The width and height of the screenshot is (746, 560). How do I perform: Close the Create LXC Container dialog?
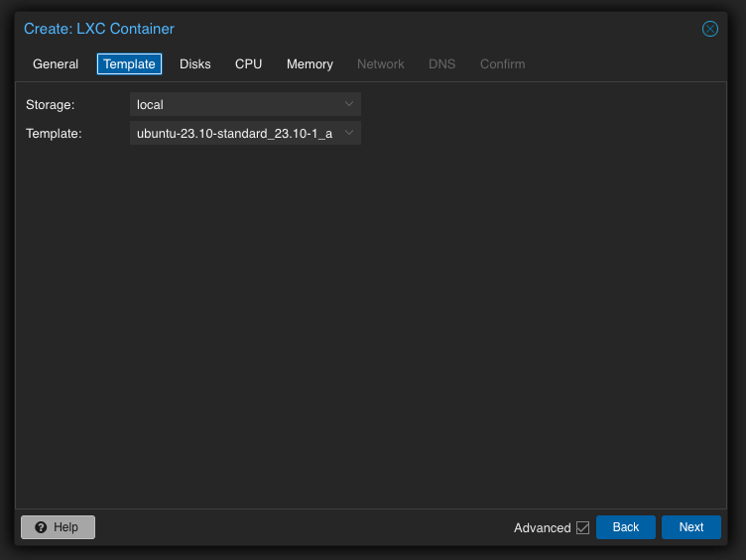710,29
